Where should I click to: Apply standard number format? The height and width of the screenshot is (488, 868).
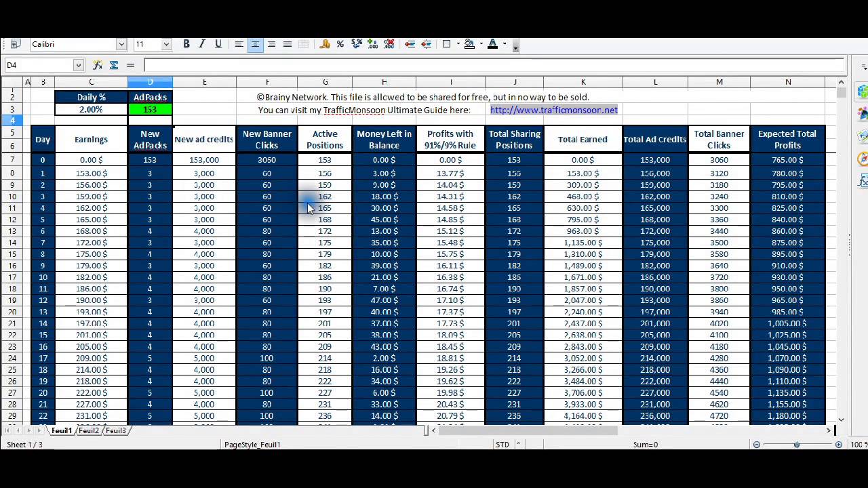point(357,44)
